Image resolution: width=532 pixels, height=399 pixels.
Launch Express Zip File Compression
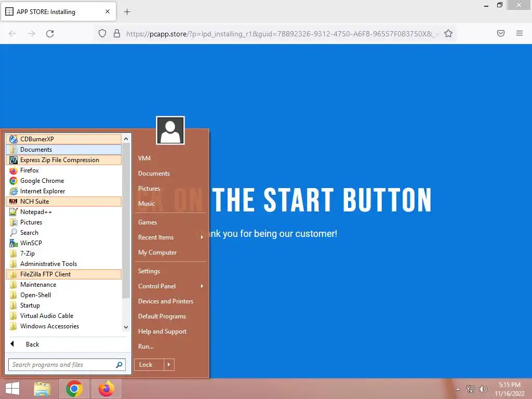63,160
